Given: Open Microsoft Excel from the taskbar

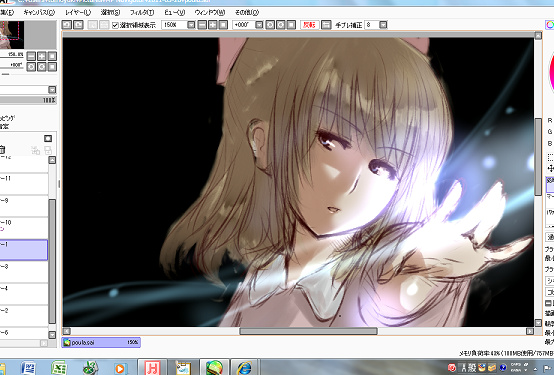Looking at the screenshot, I should point(59,368).
